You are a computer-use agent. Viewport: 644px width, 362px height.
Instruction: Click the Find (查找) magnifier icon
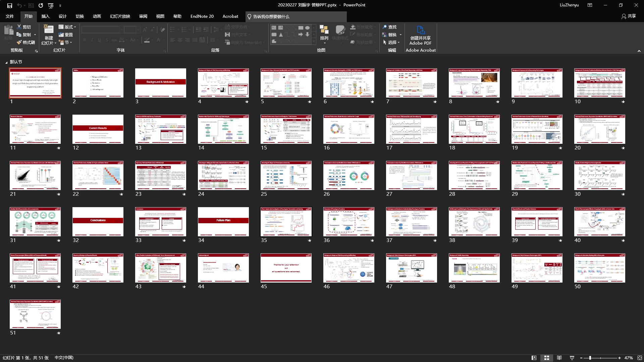click(x=385, y=27)
